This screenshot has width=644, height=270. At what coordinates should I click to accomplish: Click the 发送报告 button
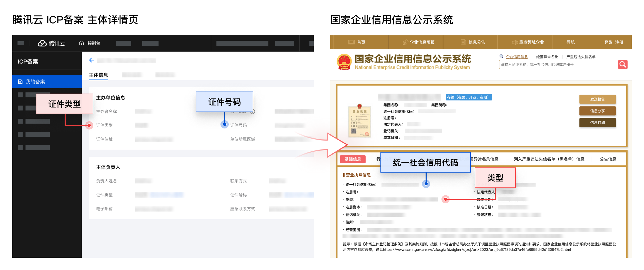click(598, 99)
